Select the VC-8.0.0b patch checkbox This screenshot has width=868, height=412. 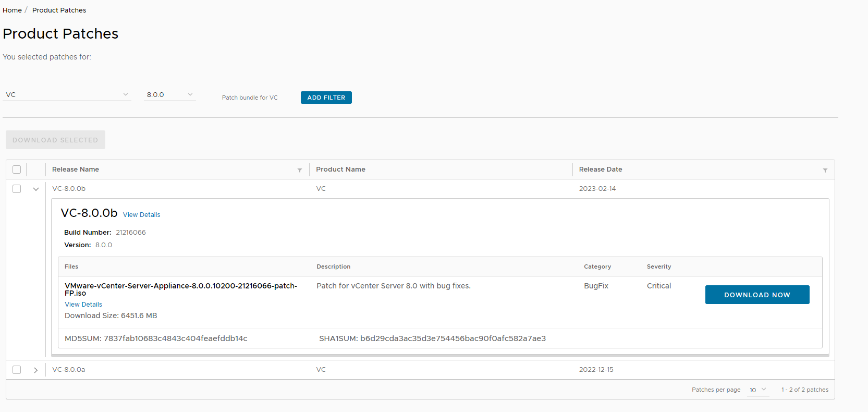pyautogui.click(x=17, y=189)
